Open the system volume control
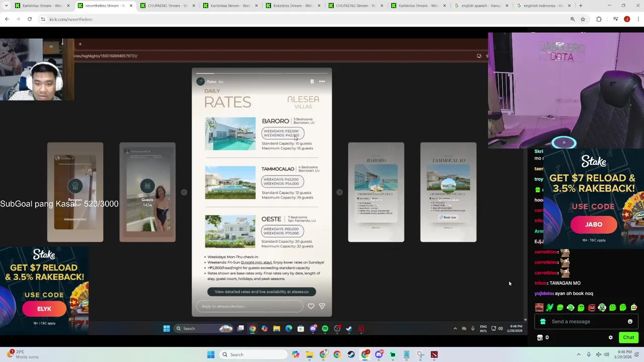This screenshot has width=644, height=362. coord(606,354)
